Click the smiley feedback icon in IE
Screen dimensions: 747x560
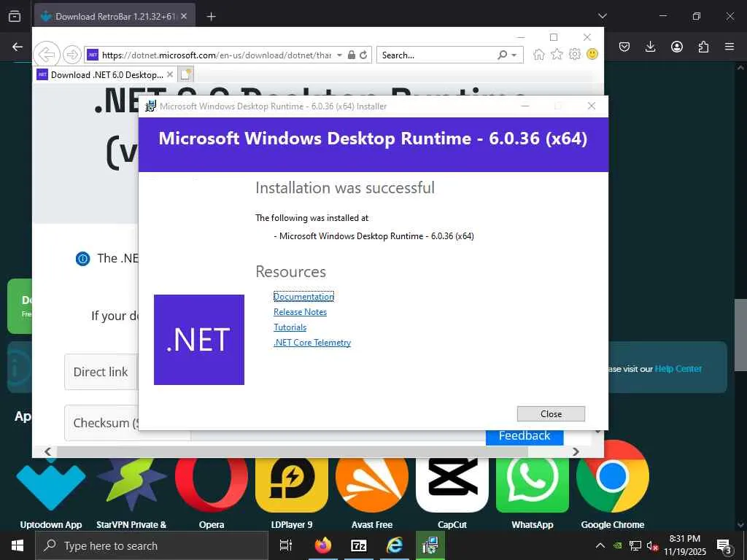[592, 54]
